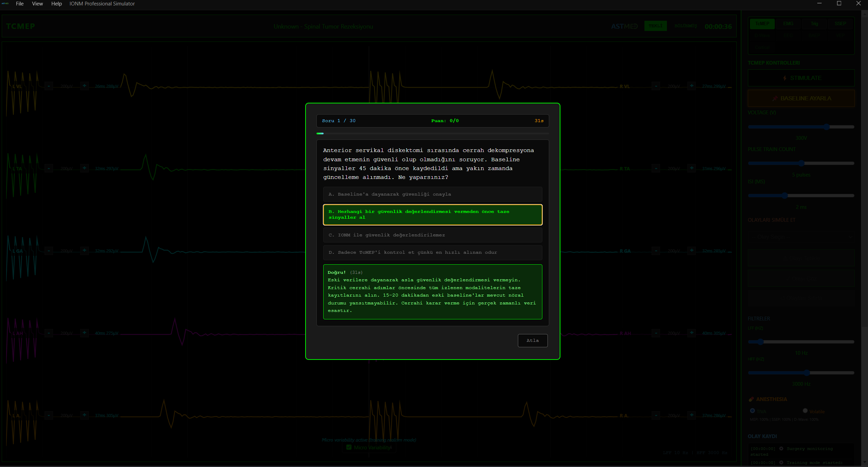
Task: Switch to the EMG modality tab
Action: click(788, 23)
